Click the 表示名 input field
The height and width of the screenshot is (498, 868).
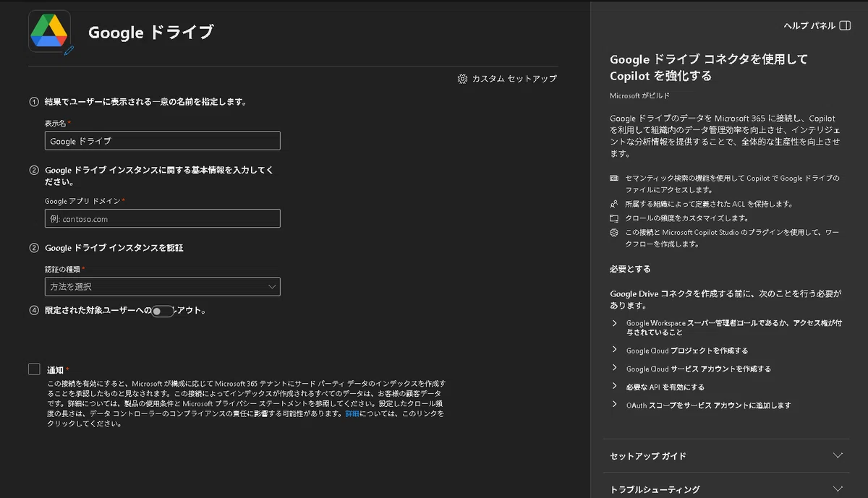[162, 141]
